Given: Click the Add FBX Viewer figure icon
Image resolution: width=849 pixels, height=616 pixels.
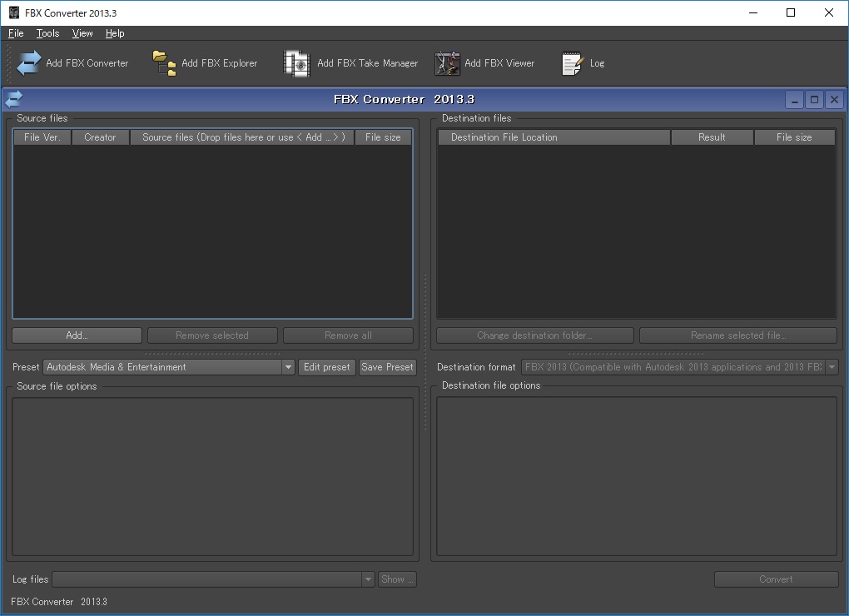Looking at the screenshot, I should (x=447, y=63).
